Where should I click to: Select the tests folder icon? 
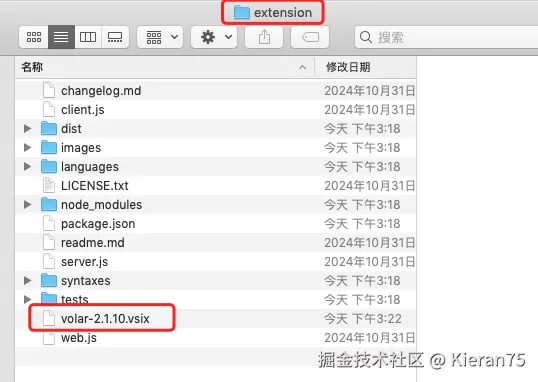click(49, 299)
